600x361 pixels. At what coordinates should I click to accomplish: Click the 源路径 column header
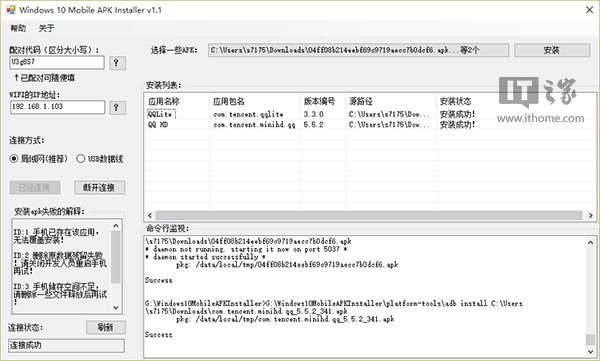pos(360,101)
